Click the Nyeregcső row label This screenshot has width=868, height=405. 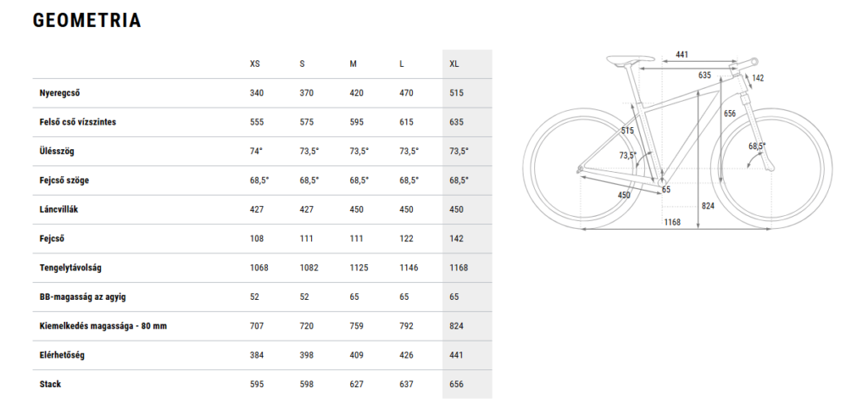coord(65,93)
